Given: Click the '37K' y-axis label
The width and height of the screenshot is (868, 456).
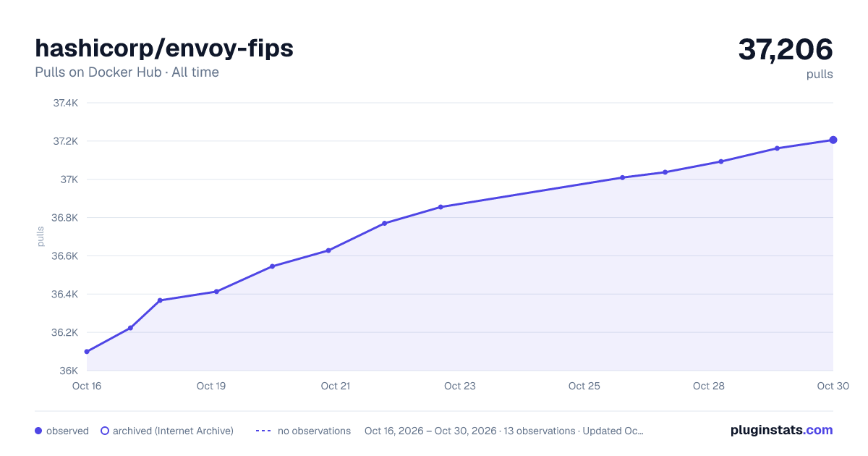Looking at the screenshot, I should click(69, 180).
